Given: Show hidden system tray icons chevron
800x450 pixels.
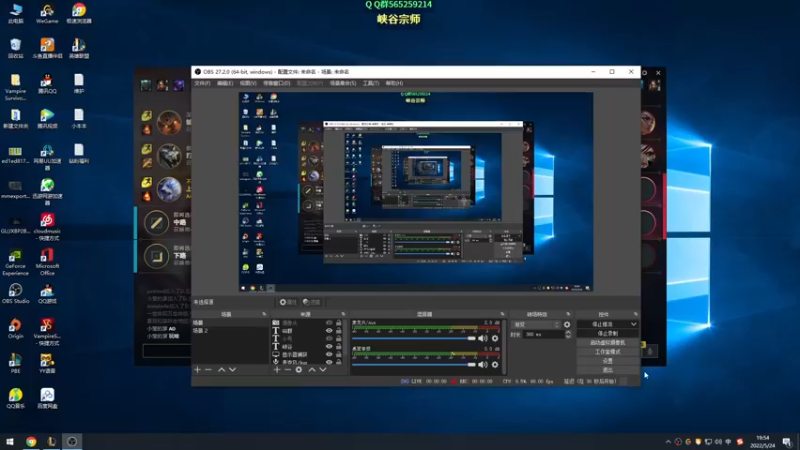Looking at the screenshot, I should click(668, 442).
